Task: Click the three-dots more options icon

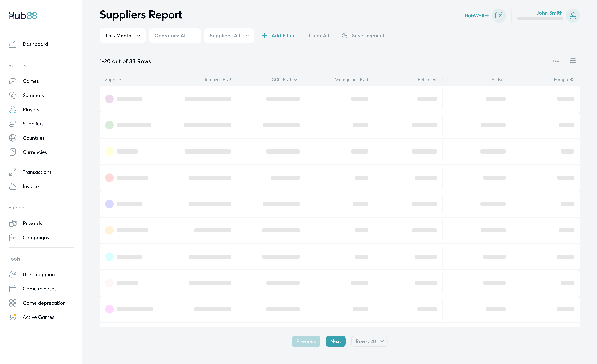Action: (556, 61)
